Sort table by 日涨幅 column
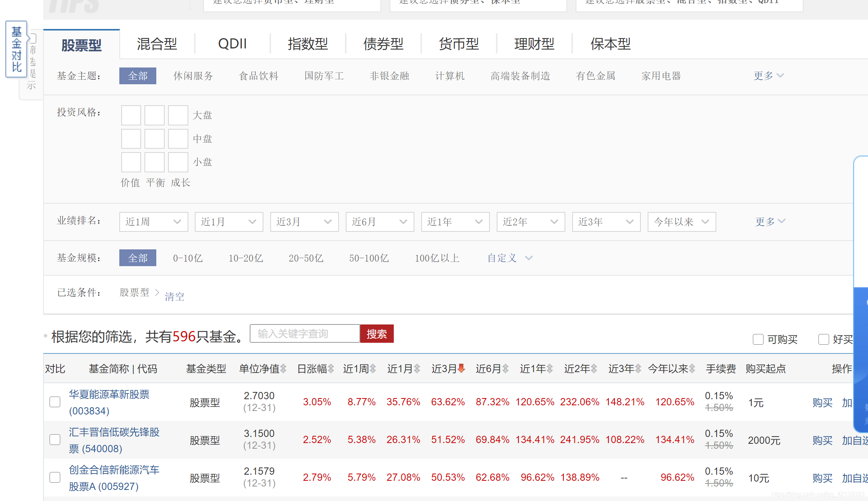 [316, 369]
